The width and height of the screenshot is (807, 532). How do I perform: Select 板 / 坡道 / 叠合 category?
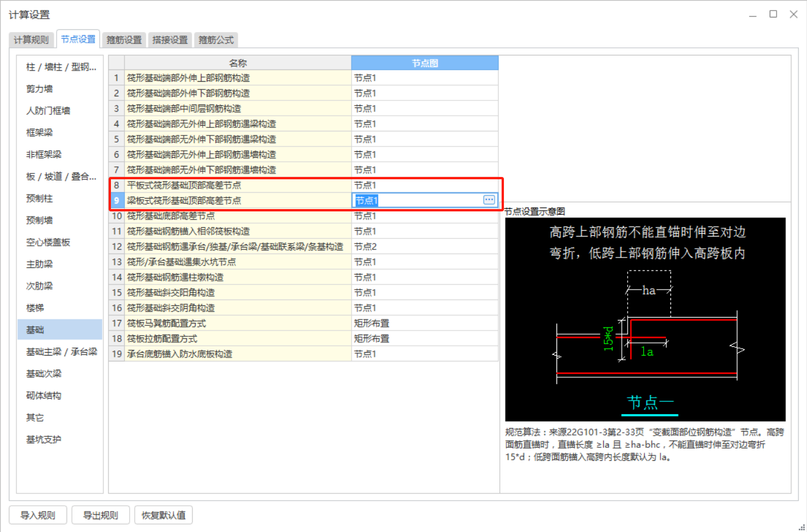click(60, 176)
